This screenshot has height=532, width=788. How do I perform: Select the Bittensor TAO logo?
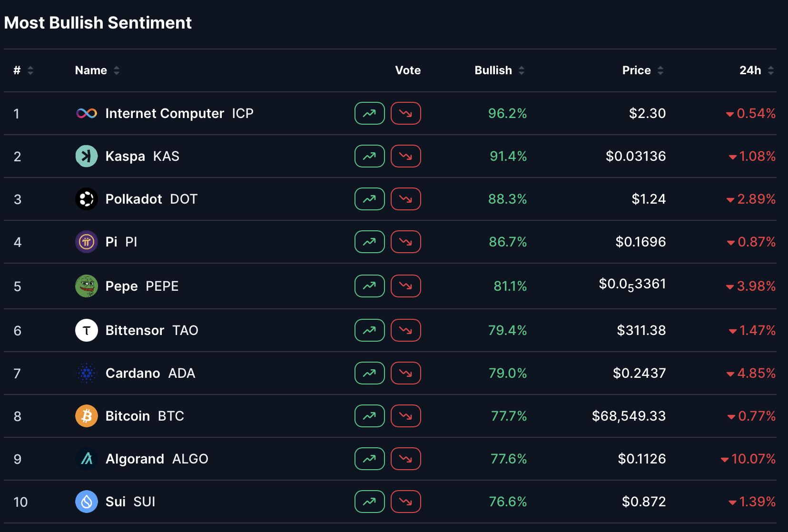coord(86,330)
